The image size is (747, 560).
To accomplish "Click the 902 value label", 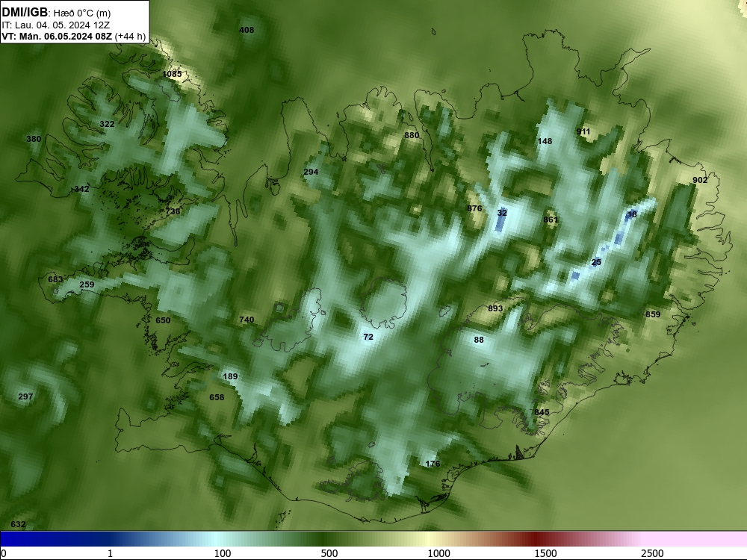I will click(700, 180).
